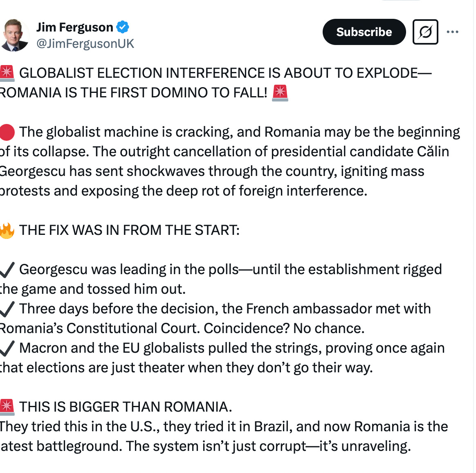
Task: Click the Jim Ferguson display name
Action: tap(75, 27)
